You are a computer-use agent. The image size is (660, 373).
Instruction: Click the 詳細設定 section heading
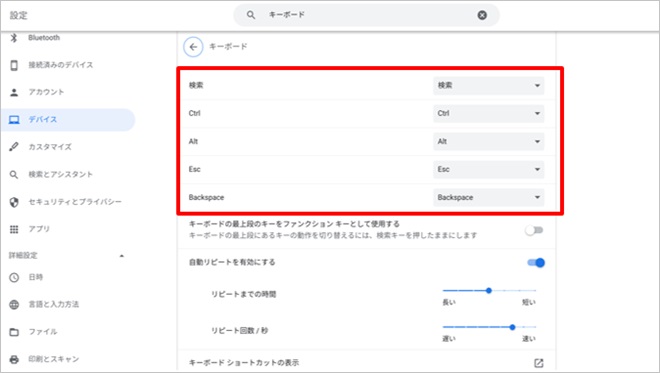coord(23,256)
